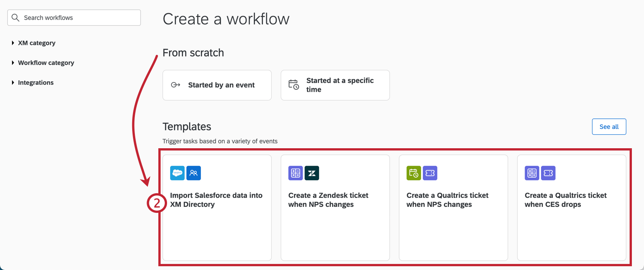Open the Create a Zendesk ticket when NPS changes template
This screenshot has width=644, height=270.
click(x=335, y=207)
